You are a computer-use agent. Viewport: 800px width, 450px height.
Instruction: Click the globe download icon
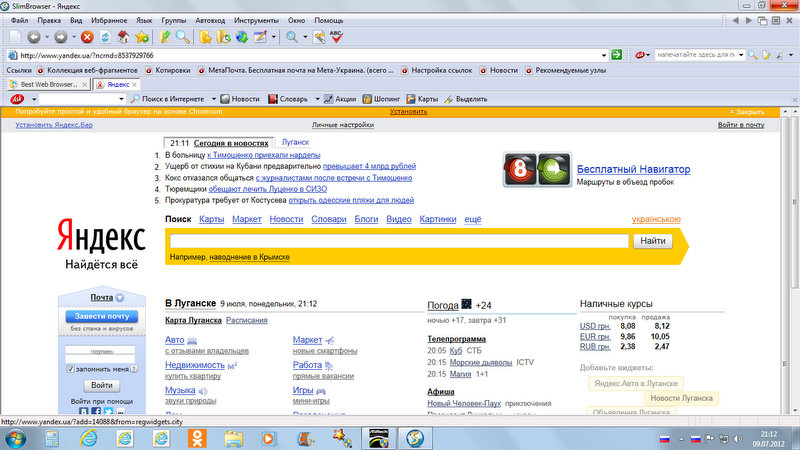(x=242, y=37)
